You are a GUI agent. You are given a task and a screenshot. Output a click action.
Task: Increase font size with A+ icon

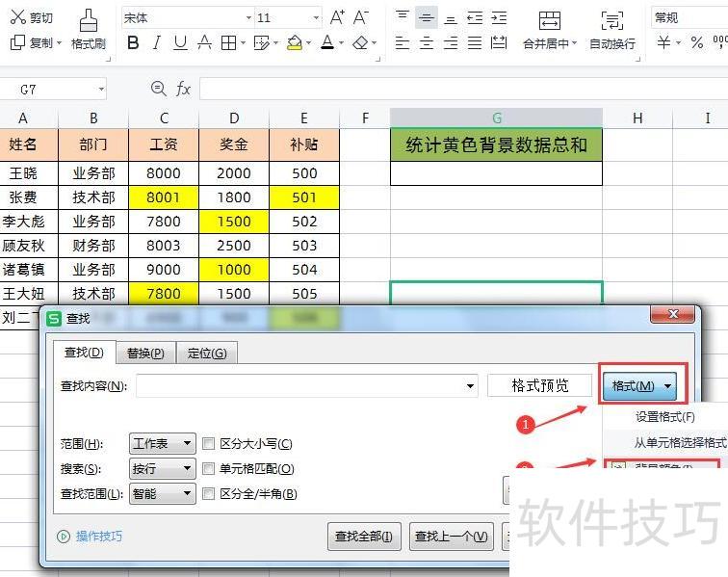(x=337, y=17)
